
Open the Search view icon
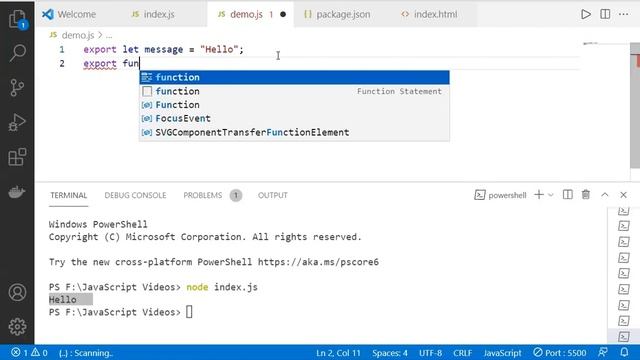pyautogui.click(x=18, y=53)
